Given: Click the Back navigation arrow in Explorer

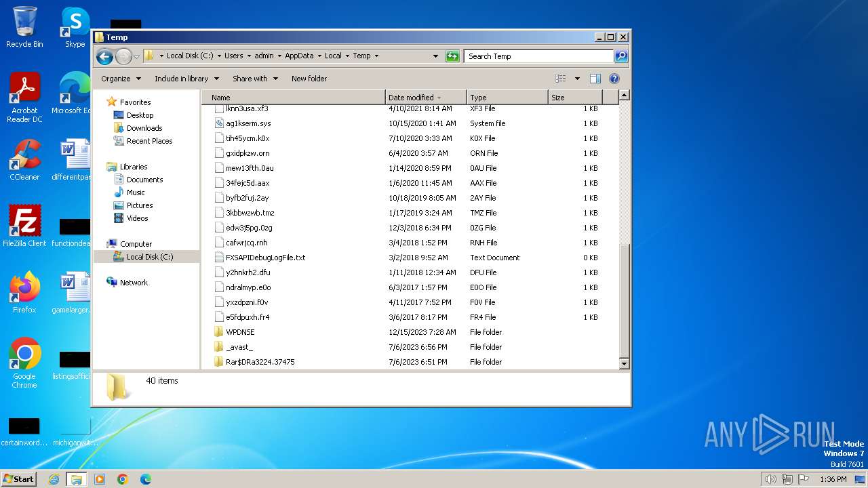Looking at the screenshot, I should click(x=104, y=56).
